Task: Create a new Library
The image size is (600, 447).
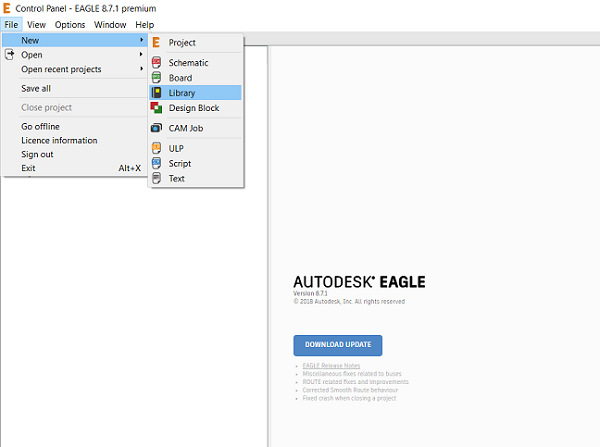Action: [196, 93]
